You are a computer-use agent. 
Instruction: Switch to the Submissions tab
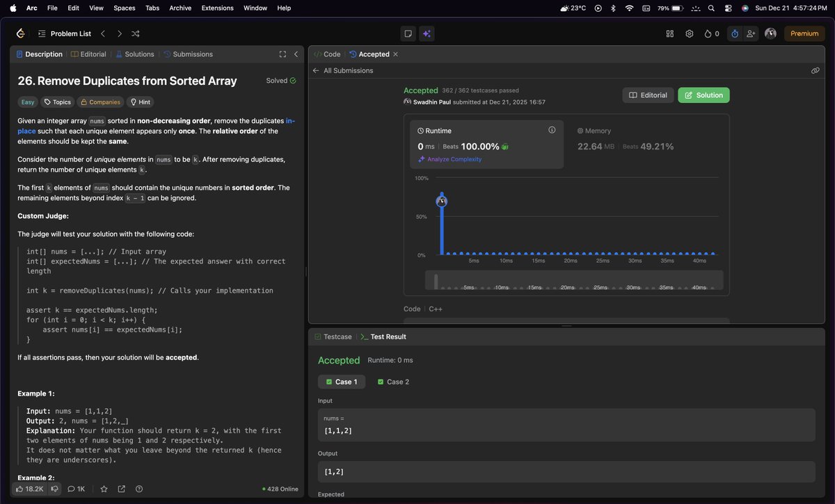(189, 54)
